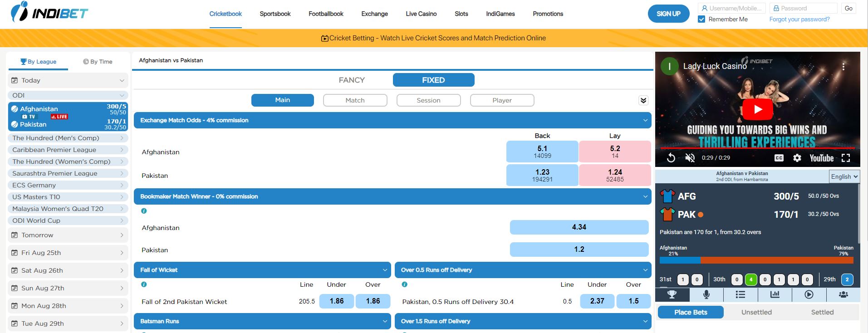Click info icon under Fall of Wicket
The height and width of the screenshot is (333, 868).
point(144,284)
